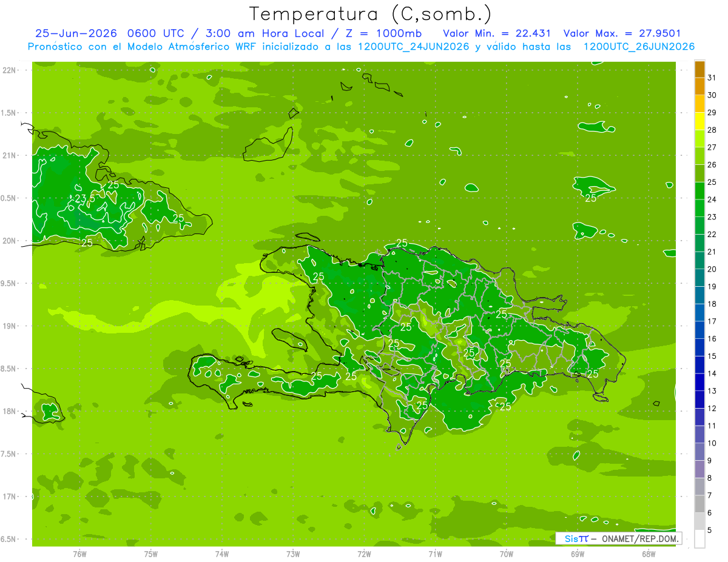The image size is (728, 562).
Task: Click the purple legend swatch between 8 and 9
Action: click(x=699, y=469)
